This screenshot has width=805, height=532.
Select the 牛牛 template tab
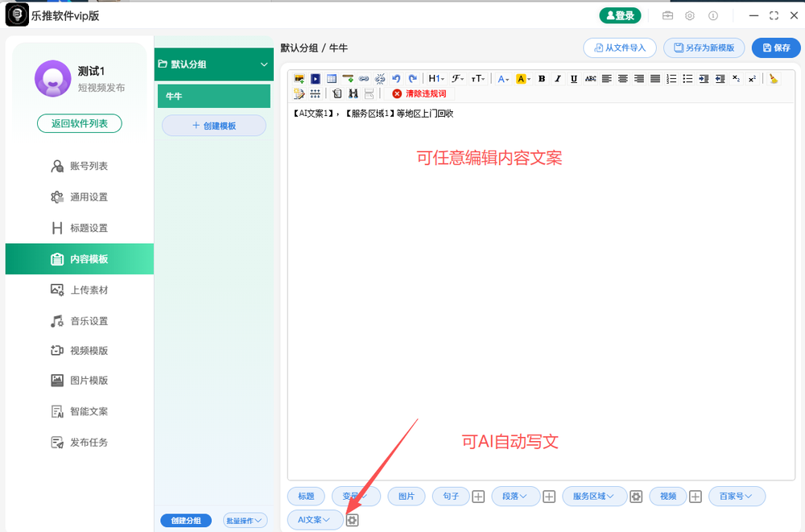pos(213,95)
